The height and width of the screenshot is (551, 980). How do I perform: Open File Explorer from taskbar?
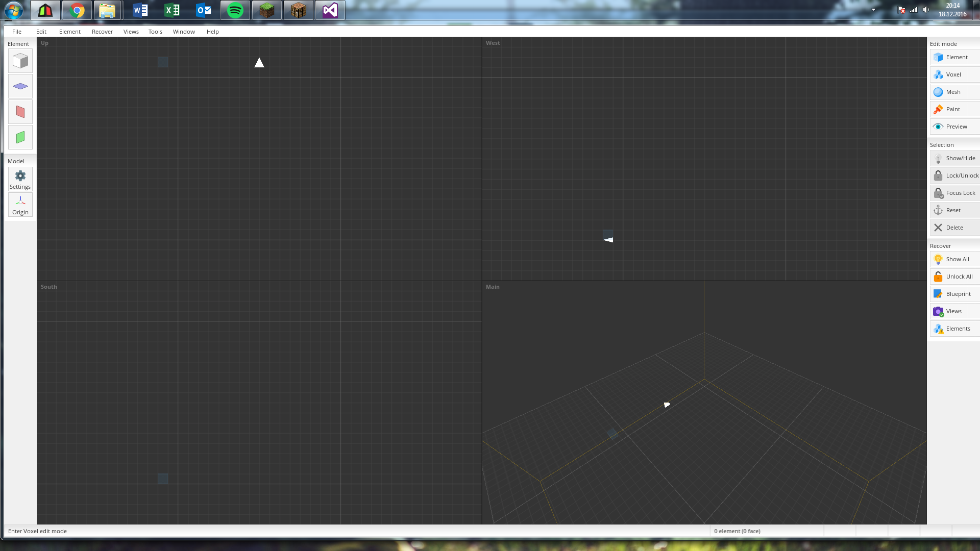tap(107, 10)
